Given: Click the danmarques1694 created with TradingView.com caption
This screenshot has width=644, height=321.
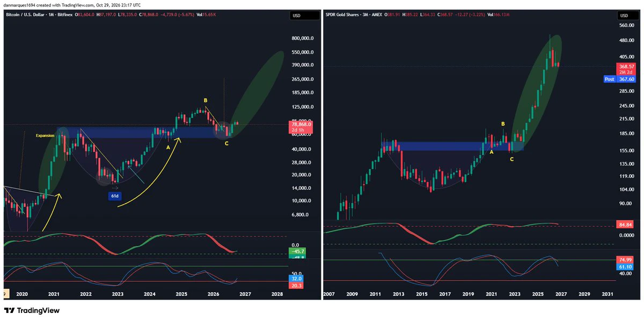Looking at the screenshot, I should pyautogui.click(x=73, y=5).
